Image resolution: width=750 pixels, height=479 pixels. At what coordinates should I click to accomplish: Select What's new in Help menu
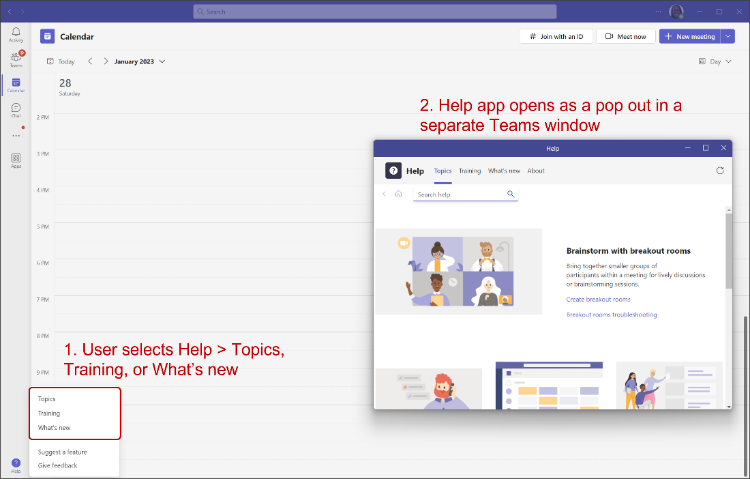54,427
